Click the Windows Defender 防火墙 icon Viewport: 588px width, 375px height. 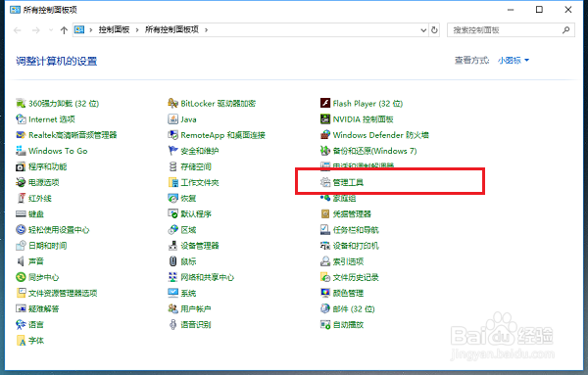point(325,135)
